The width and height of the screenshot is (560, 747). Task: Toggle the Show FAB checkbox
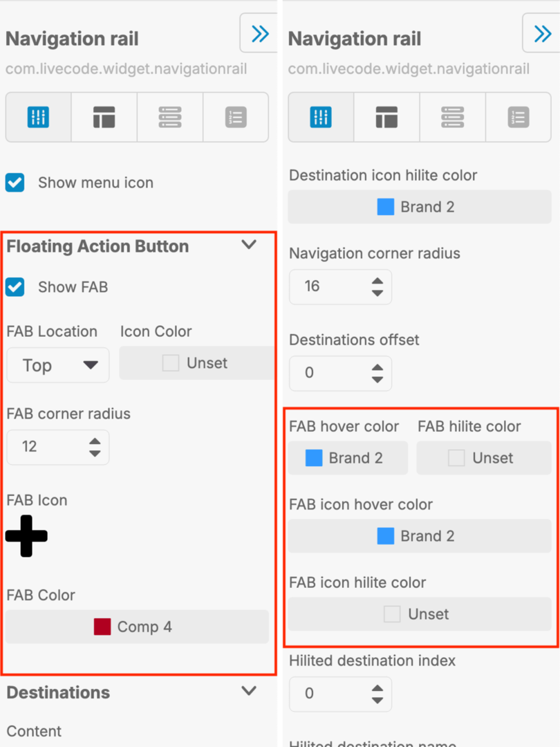[x=15, y=287]
